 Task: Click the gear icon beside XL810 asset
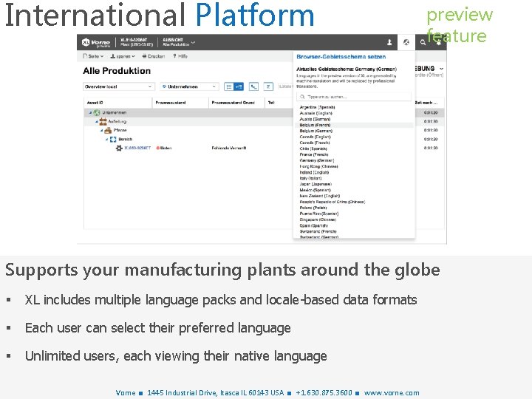tap(119, 148)
